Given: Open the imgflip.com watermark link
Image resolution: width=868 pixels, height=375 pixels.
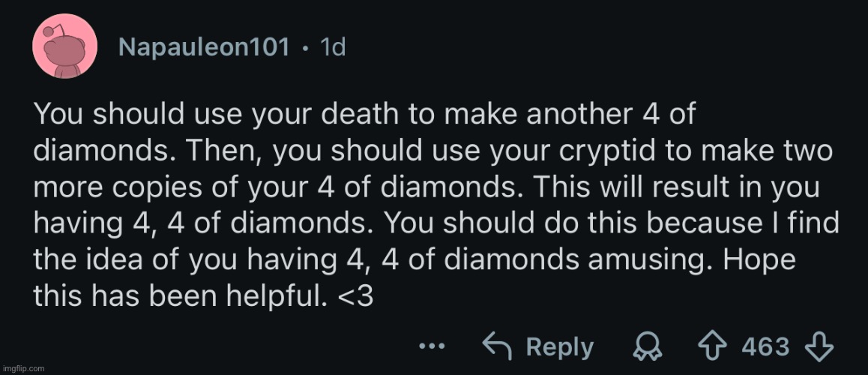Looking at the screenshot, I should click(x=24, y=368).
